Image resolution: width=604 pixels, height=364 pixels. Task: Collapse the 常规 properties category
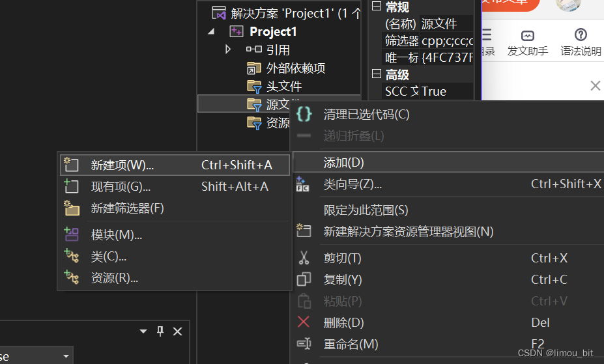tap(377, 6)
